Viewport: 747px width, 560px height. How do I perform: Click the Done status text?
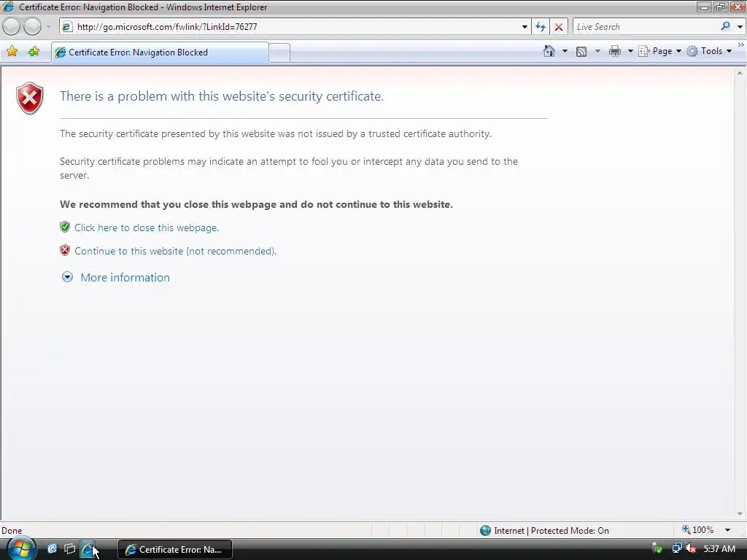pos(12,531)
